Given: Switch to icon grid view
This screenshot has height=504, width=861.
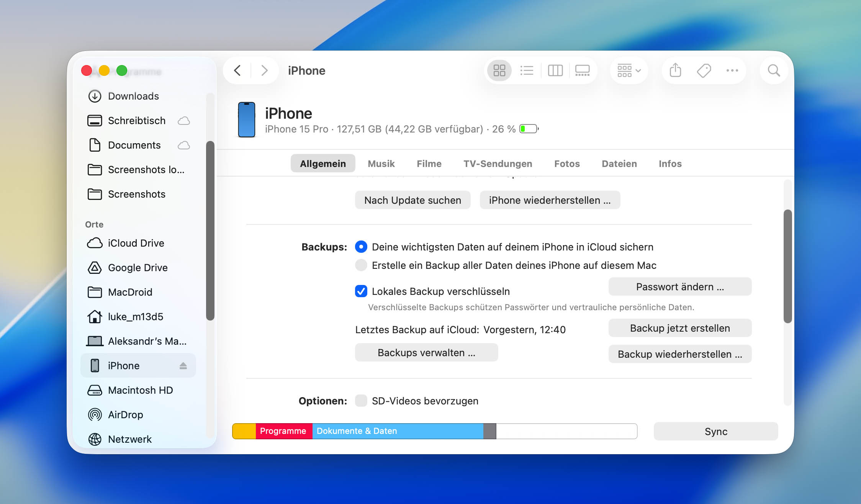Looking at the screenshot, I should (499, 70).
